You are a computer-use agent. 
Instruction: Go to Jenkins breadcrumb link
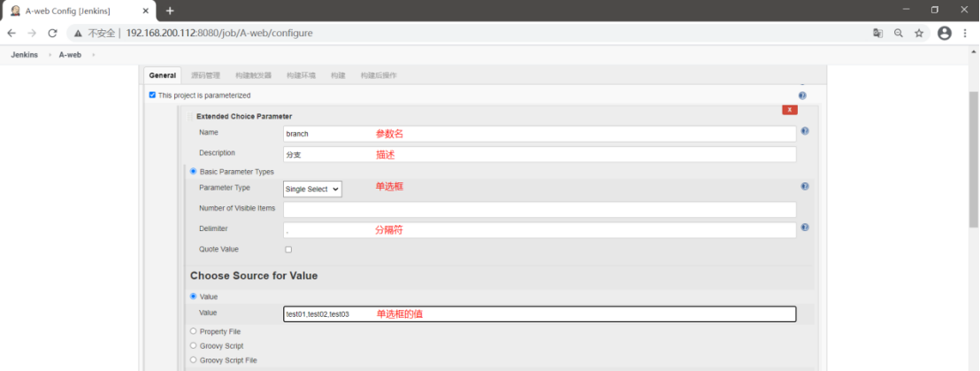25,55
